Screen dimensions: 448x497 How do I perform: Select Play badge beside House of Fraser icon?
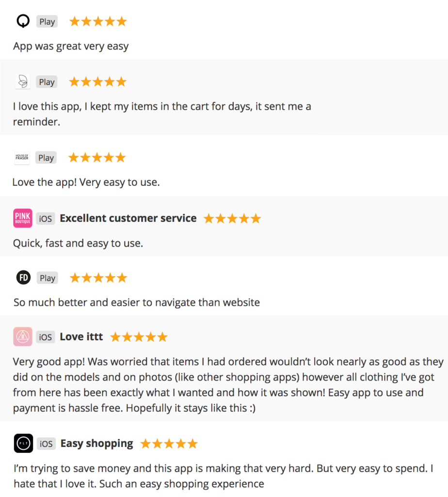click(x=46, y=158)
